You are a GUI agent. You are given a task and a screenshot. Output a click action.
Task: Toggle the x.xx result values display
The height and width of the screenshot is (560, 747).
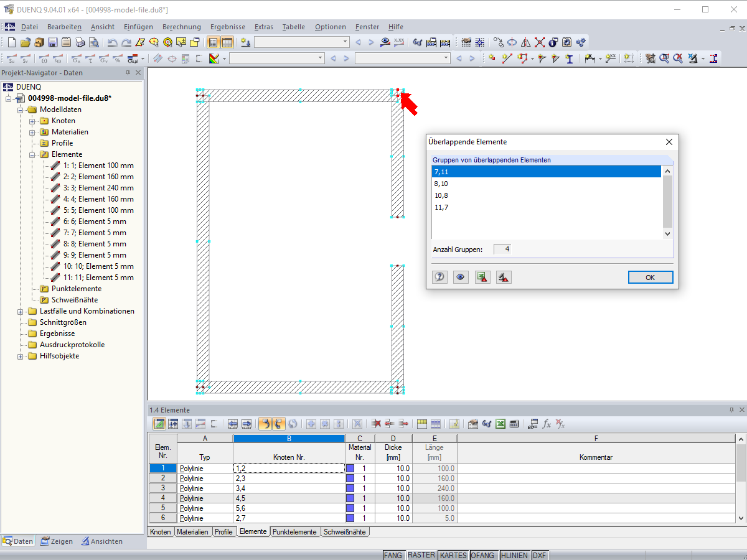click(399, 42)
